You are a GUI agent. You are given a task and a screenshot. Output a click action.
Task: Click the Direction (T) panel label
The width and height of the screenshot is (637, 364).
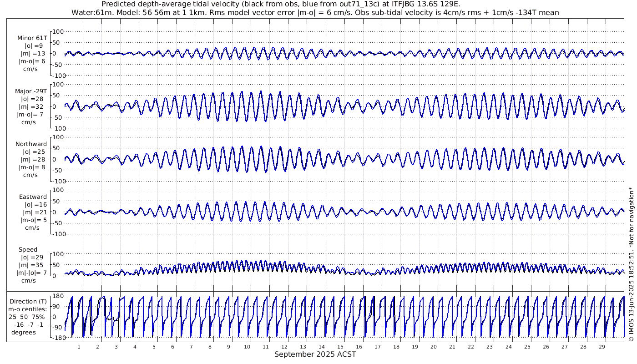point(29,301)
